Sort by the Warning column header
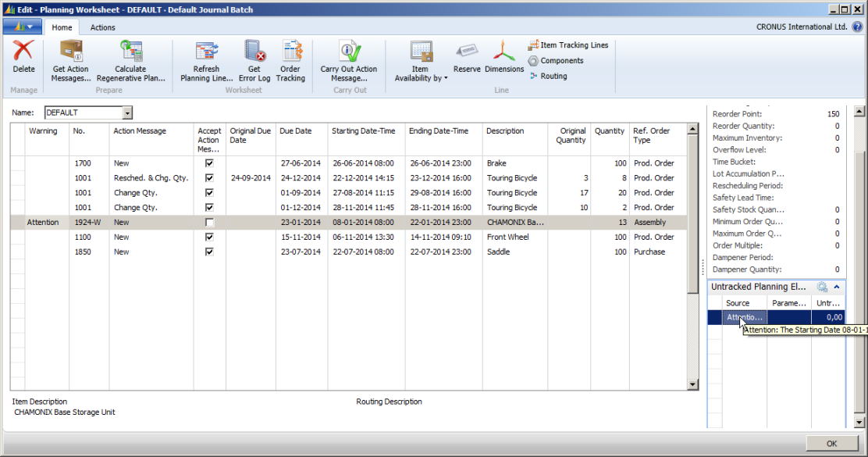The width and height of the screenshot is (868, 457). click(x=43, y=131)
